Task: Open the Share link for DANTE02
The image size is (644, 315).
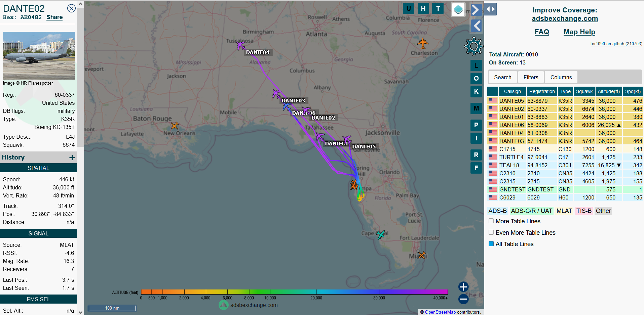Action: coord(54,17)
